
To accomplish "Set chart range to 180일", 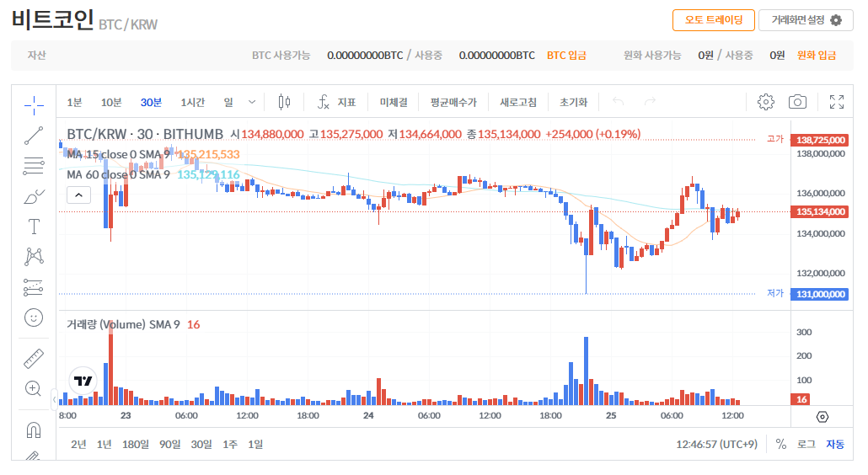I will pyautogui.click(x=136, y=444).
